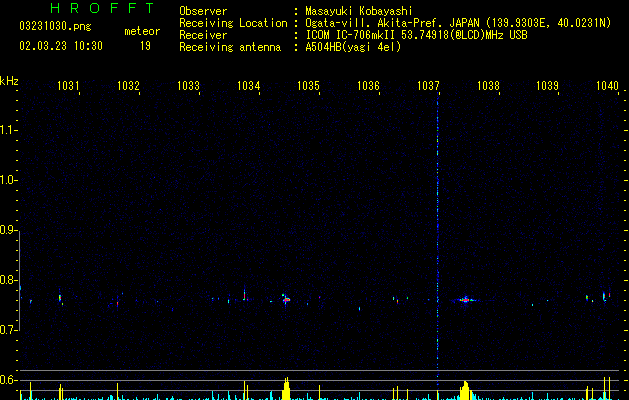The width and height of the screenshot is (629, 400).
Task: Click time axis label 1038
Action: pyautogui.click(x=488, y=85)
